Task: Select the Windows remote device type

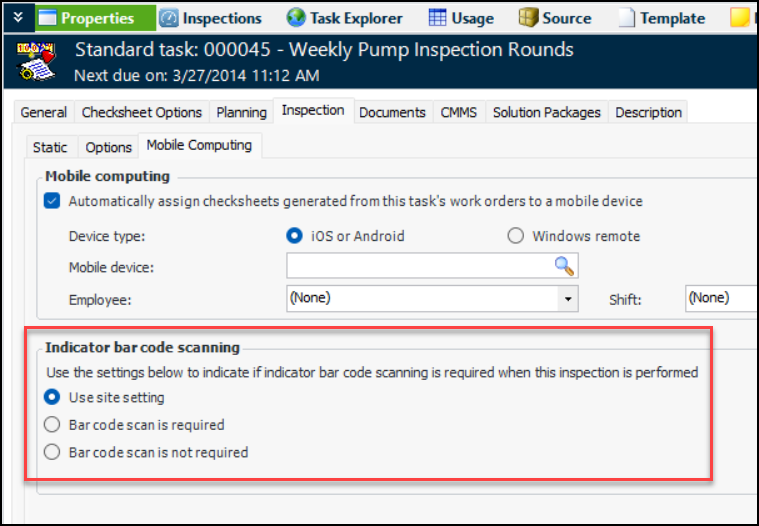Action: [516, 236]
